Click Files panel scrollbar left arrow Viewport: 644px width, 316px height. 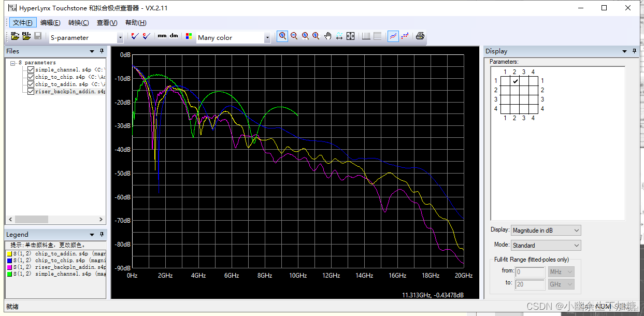(10, 219)
